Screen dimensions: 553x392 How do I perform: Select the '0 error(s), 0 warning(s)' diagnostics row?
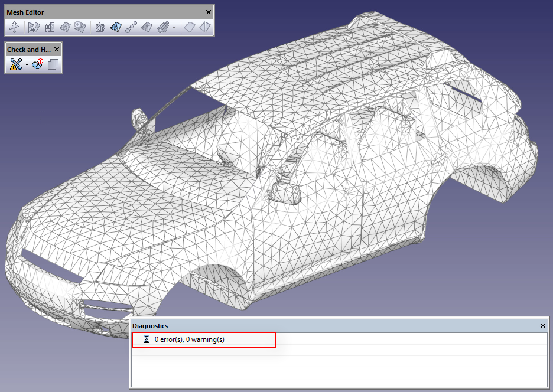[x=189, y=339]
